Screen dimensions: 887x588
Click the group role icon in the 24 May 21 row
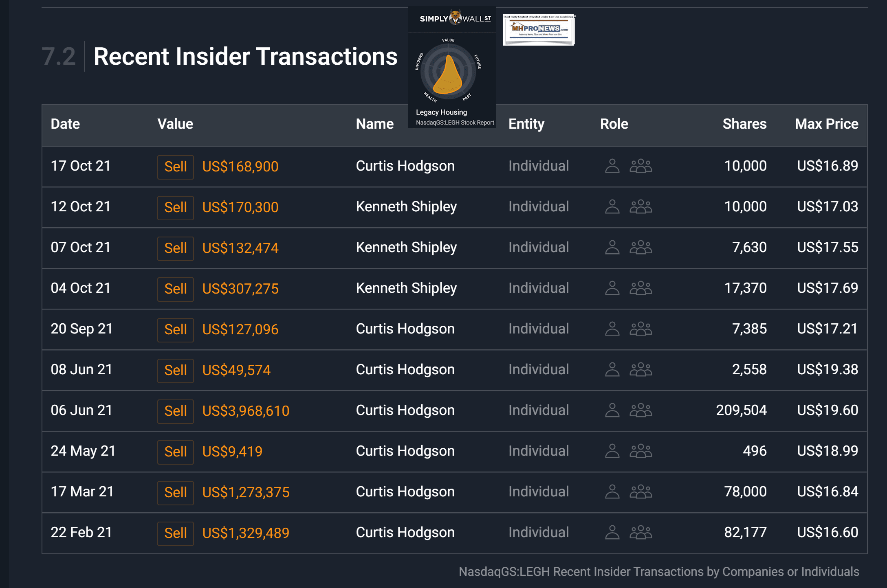tap(641, 451)
